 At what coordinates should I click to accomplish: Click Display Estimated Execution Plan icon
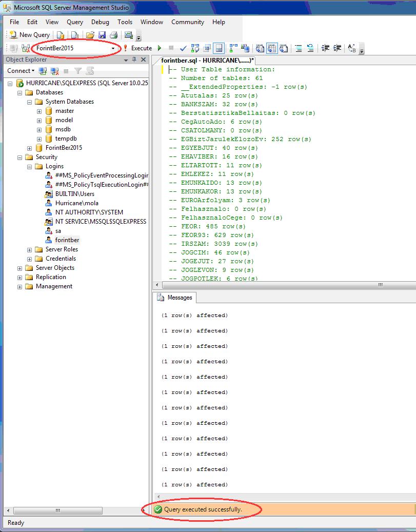tap(195, 48)
